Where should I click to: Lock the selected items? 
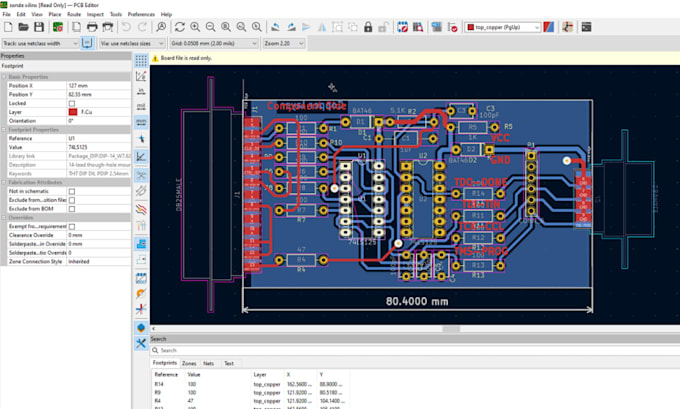[368, 27]
